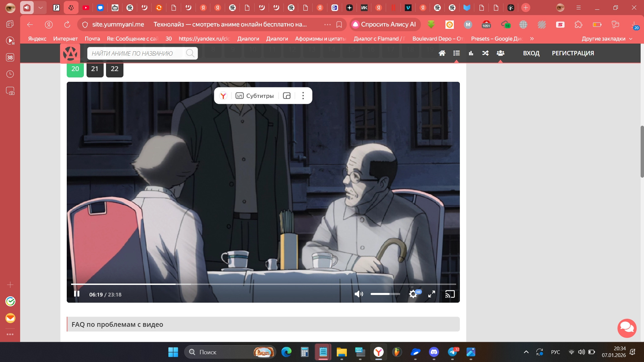
Task: Select episode 21
Action: pos(95,69)
